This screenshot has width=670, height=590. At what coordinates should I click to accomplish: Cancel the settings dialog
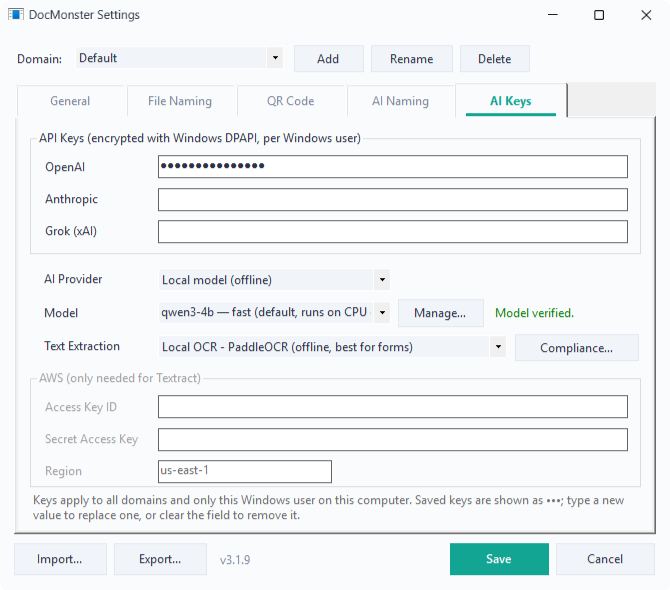point(605,559)
